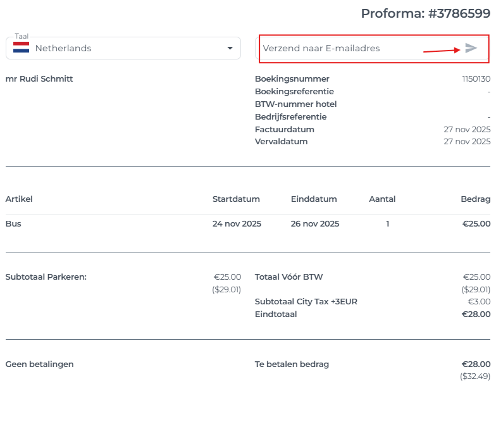The image size is (496, 448).
Task: Click the Subtotaal City Tax +3EUR line
Action: (x=306, y=302)
